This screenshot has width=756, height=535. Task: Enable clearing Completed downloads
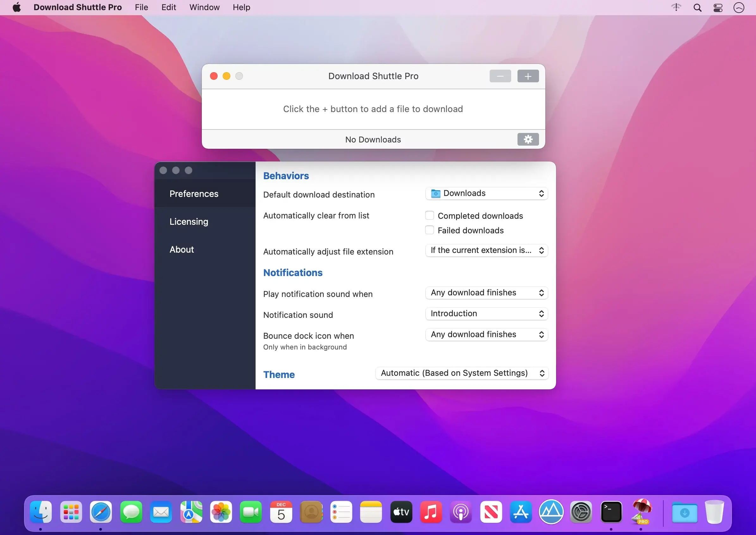[429, 216]
